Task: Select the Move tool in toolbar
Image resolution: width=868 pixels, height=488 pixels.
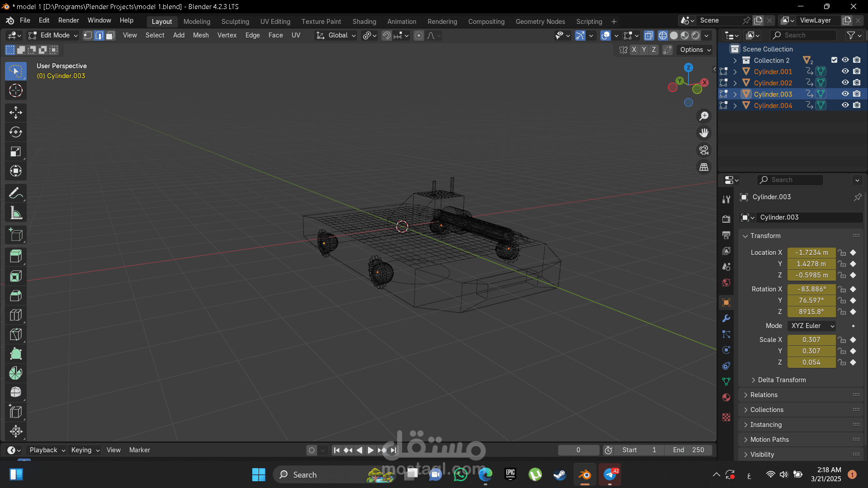Action: [x=16, y=112]
